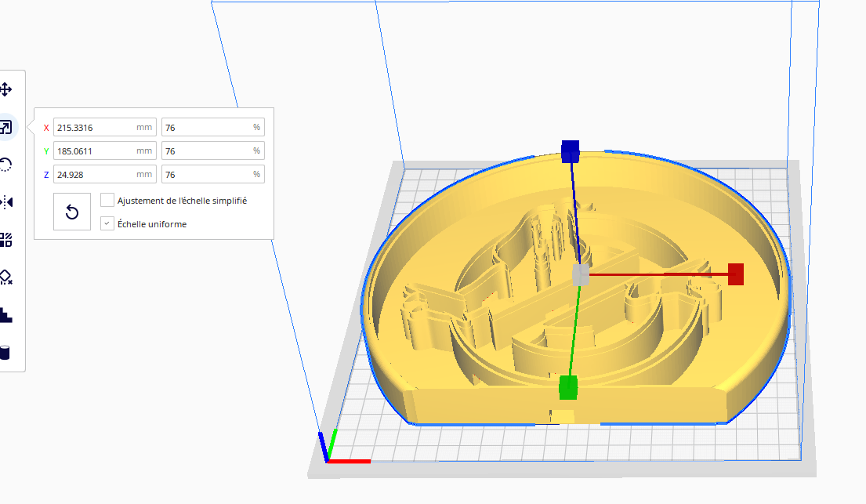866x504 pixels.
Task: Enable 'Ajustement de l'échelle simplifié' checkbox
Action: (x=108, y=201)
